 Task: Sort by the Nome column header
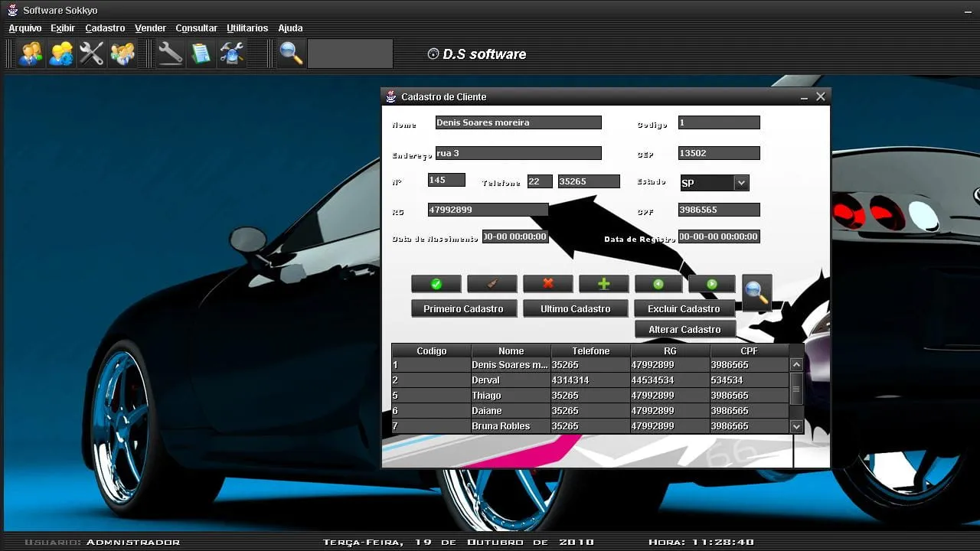(x=511, y=350)
